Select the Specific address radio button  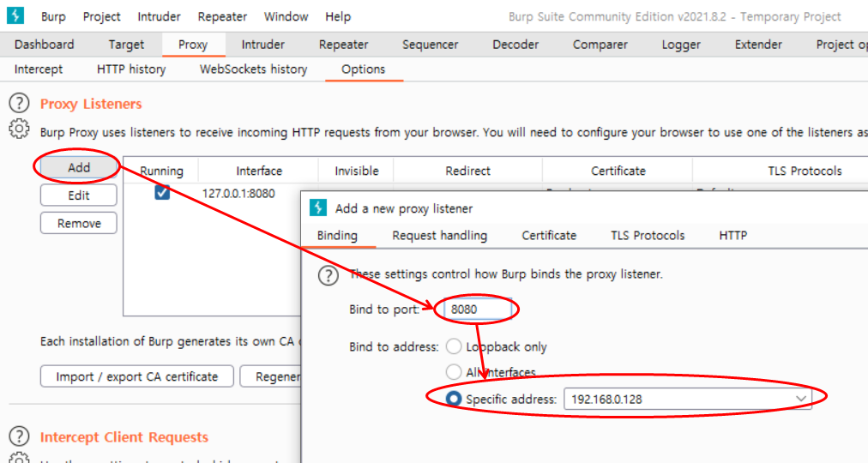pos(454,399)
